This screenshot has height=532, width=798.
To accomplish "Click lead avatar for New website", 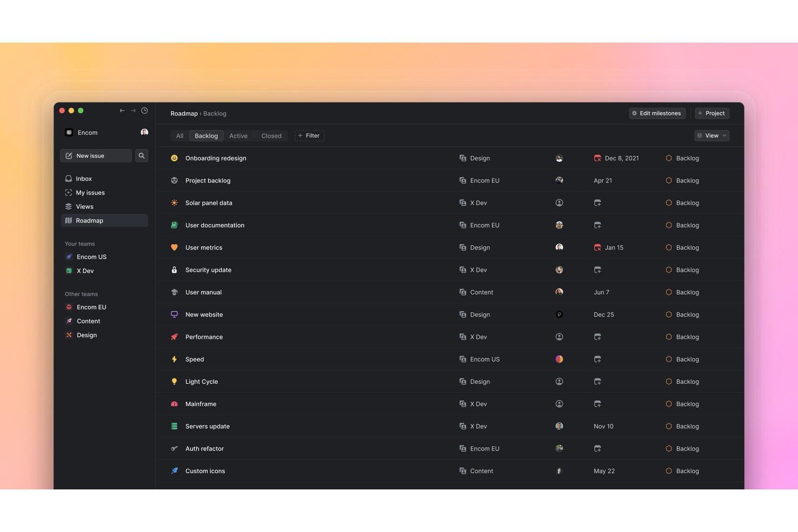I will click(x=559, y=315).
